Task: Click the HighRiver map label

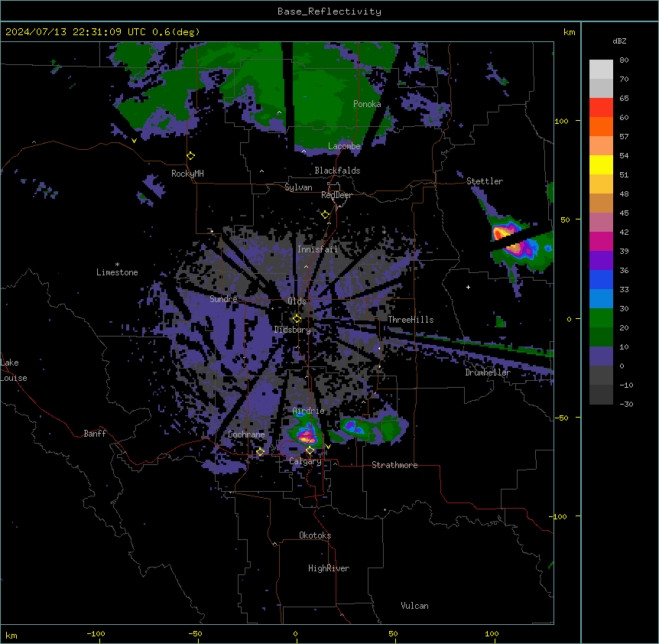Action: [x=329, y=568]
